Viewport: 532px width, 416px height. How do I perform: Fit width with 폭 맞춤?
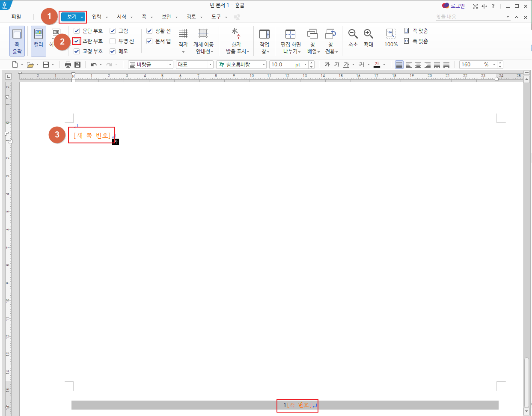(x=416, y=41)
